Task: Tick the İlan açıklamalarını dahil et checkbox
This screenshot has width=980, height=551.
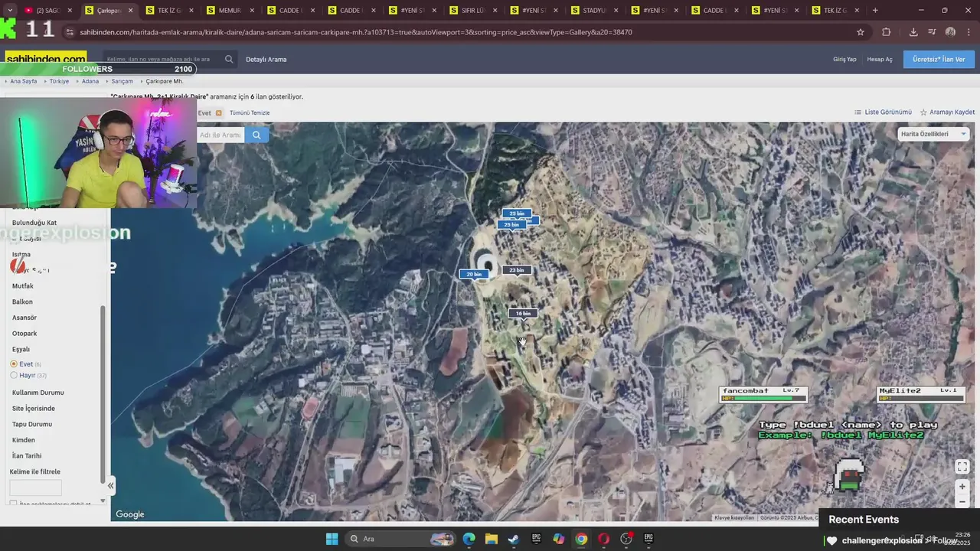Action: click(13, 504)
